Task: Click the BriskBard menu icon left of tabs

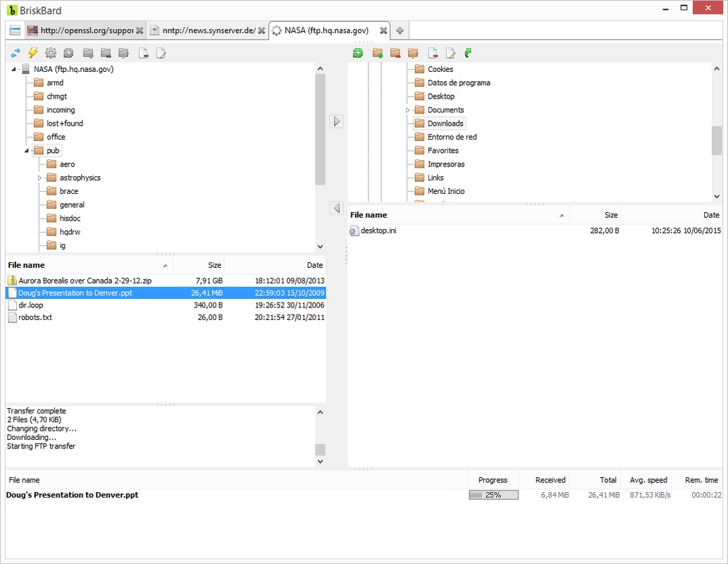Action: pyautogui.click(x=15, y=30)
